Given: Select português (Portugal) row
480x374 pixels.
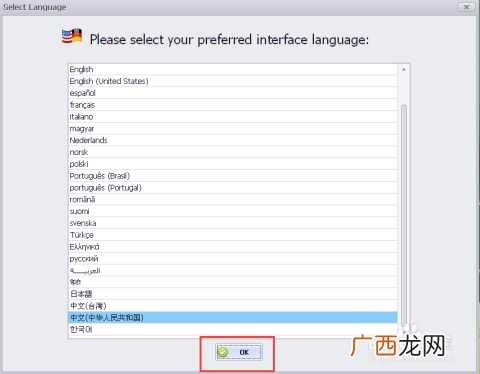Looking at the screenshot, I should click(233, 188).
